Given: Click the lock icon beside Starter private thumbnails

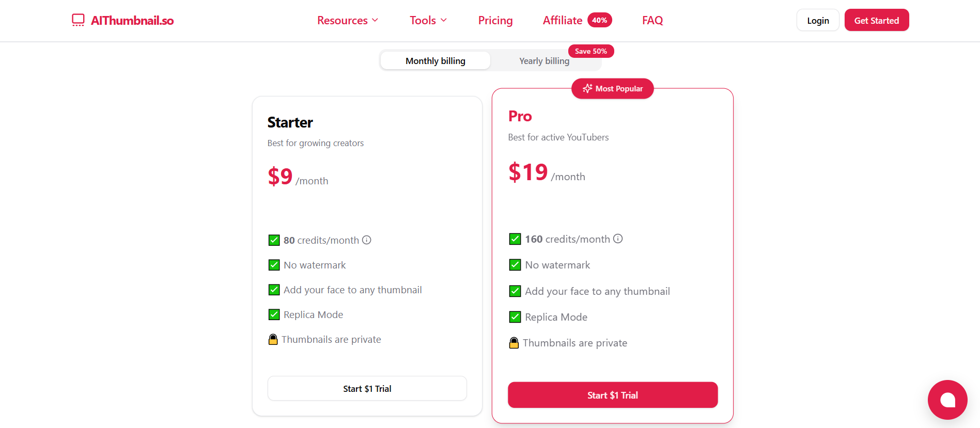Looking at the screenshot, I should 273,339.
